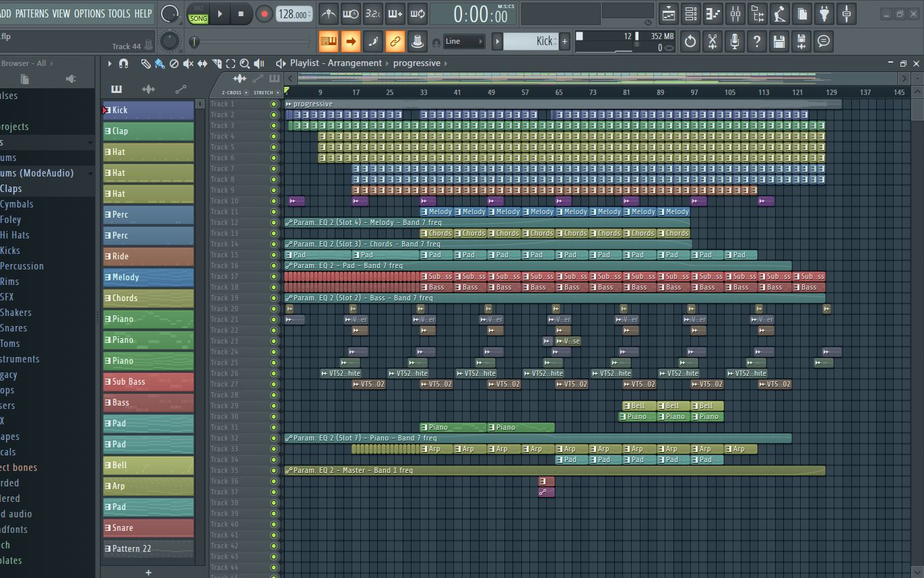This screenshot has height=578, width=924.
Task: Start recording
Action: point(264,13)
